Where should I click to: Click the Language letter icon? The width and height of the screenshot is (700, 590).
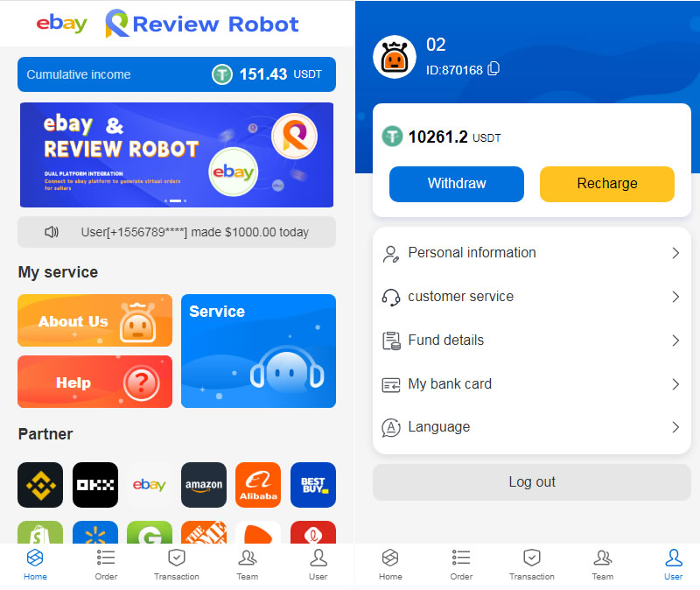point(391,427)
